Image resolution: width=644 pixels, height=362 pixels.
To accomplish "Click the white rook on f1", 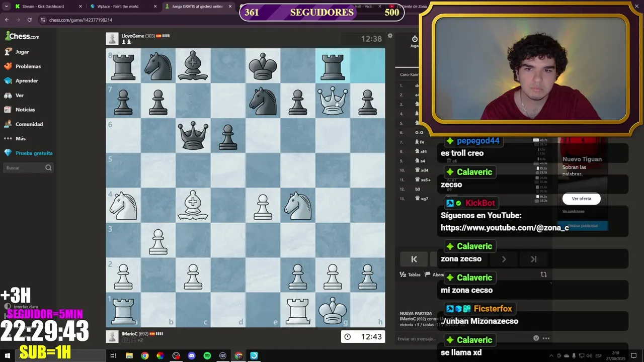I will click(298, 310).
